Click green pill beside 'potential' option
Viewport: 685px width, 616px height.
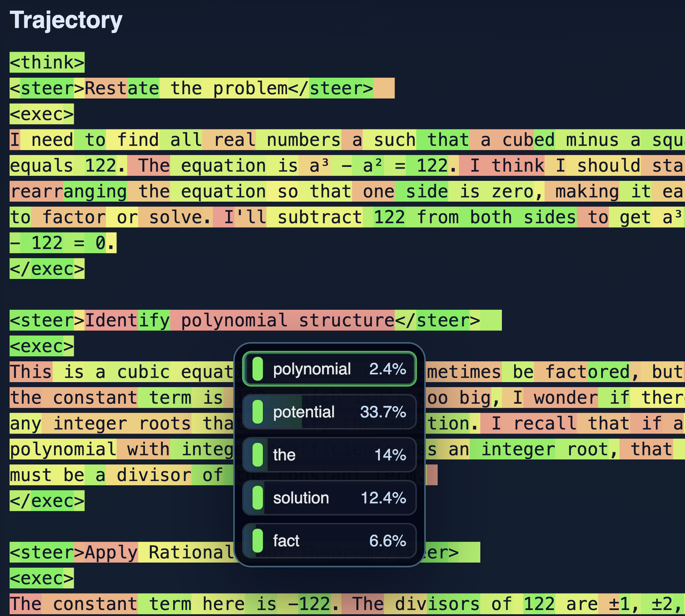[x=257, y=412]
